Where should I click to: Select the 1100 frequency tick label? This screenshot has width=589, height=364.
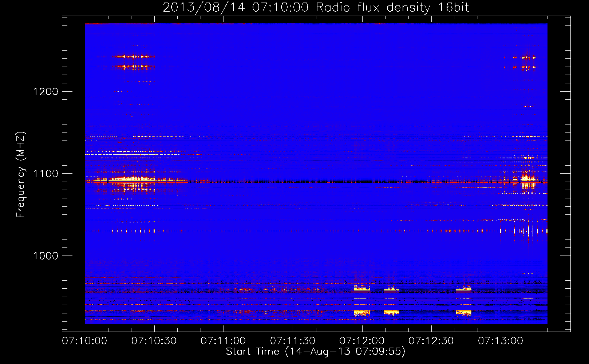(x=46, y=174)
